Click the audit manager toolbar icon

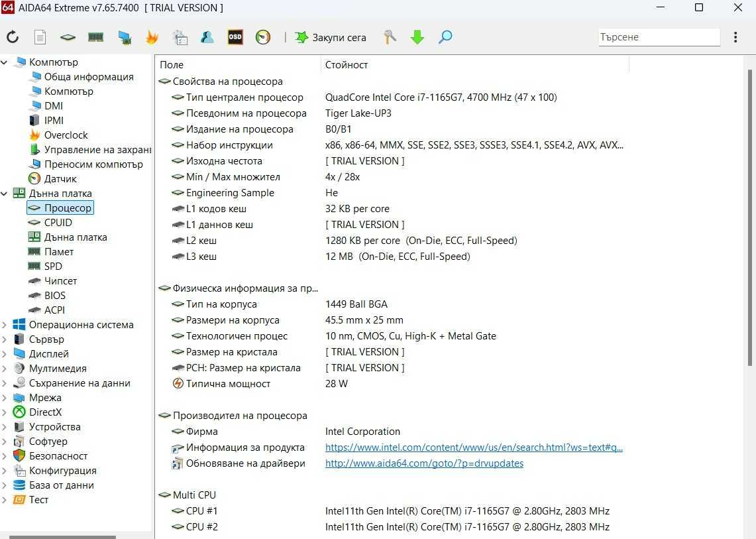point(180,37)
